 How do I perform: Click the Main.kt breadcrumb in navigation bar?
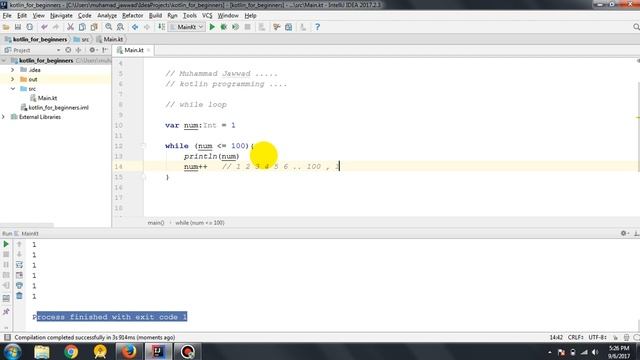point(110,39)
